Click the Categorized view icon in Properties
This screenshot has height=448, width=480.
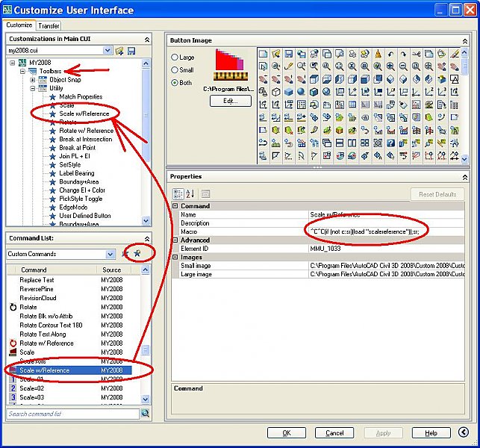coord(178,193)
